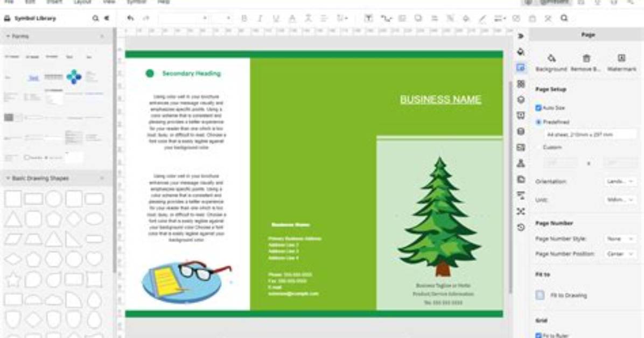Select the pine tree image on canvas

[x=440, y=216]
